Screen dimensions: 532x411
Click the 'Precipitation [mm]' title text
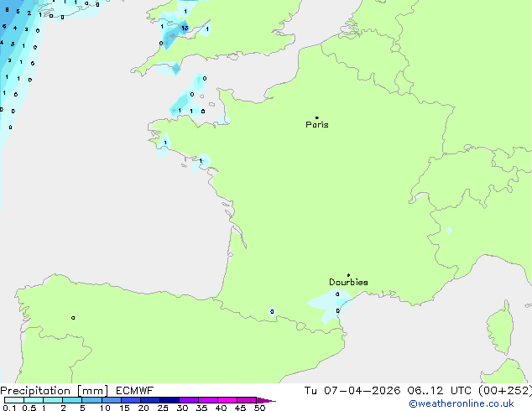[54, 391]
